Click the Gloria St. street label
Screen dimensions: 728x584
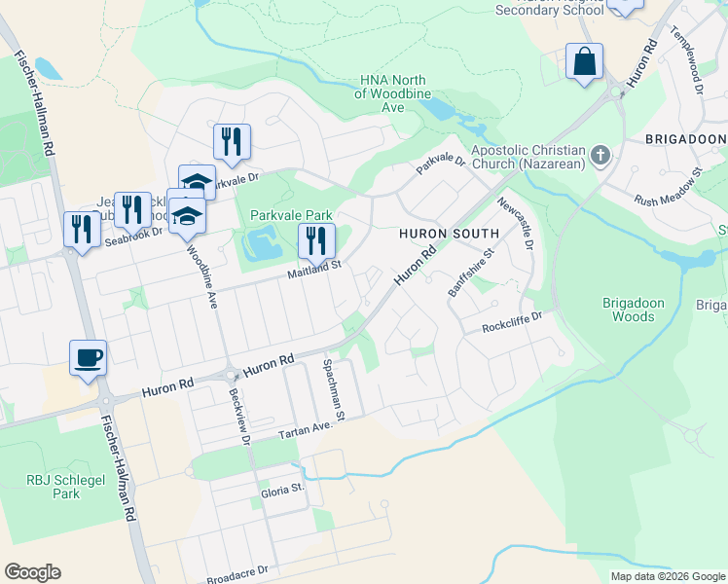pos(282,491)
